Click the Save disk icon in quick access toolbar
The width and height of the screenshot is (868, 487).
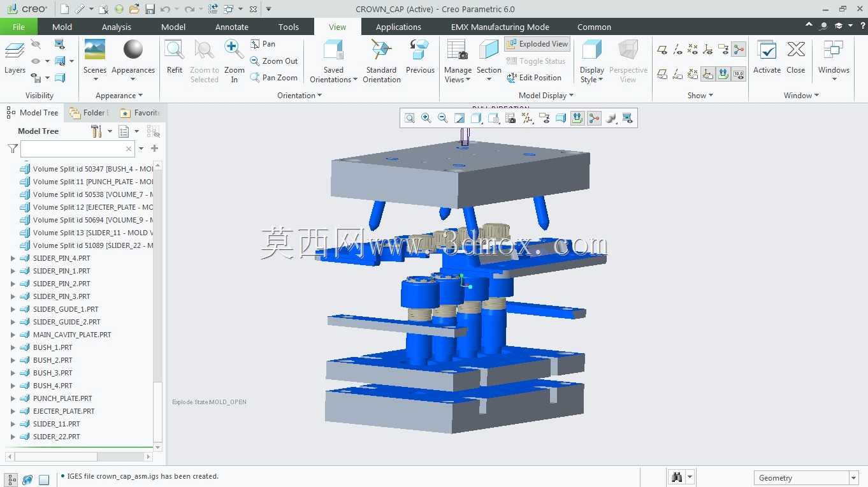tap(150, 9)
